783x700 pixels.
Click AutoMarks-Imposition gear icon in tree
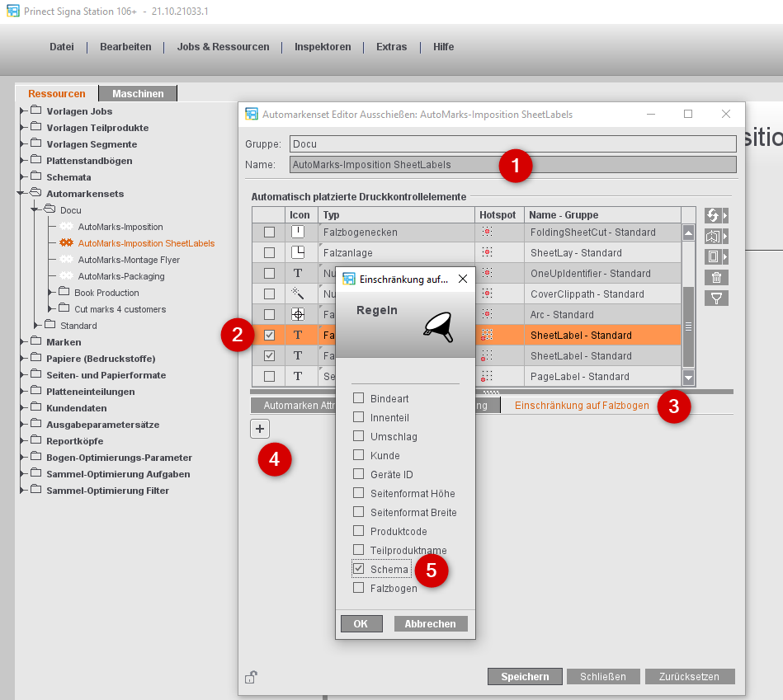[66, 227]
